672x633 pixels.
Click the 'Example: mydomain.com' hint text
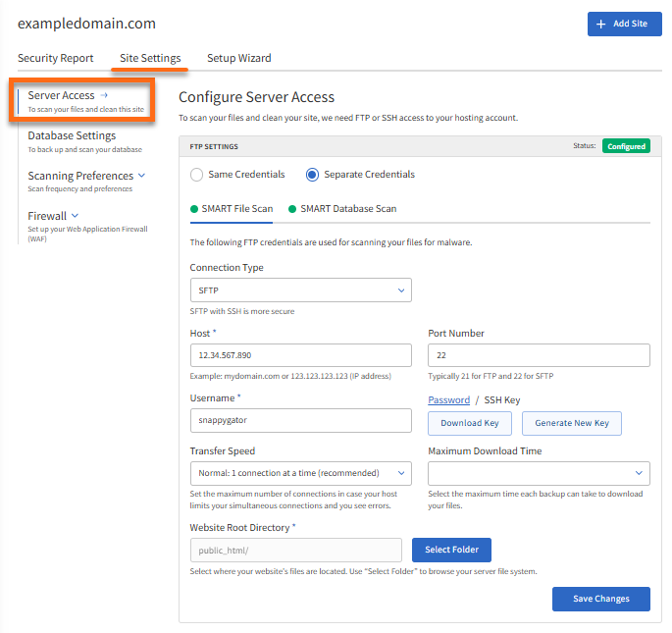click(x=290, y=376)
